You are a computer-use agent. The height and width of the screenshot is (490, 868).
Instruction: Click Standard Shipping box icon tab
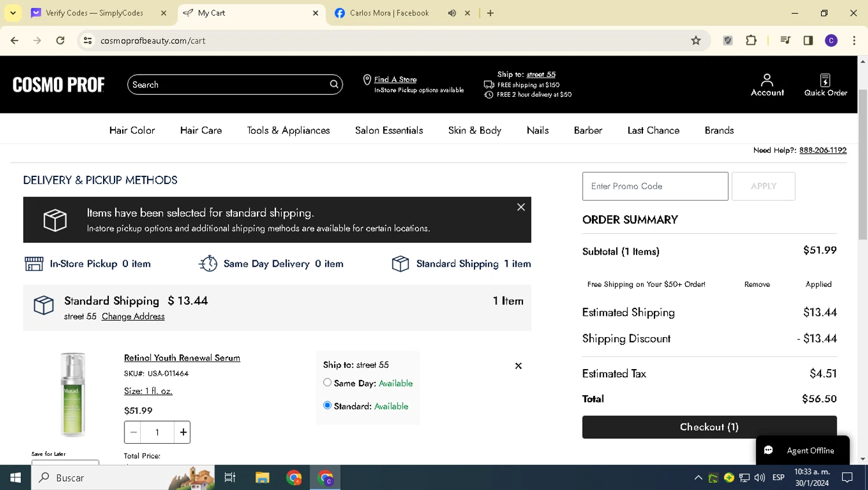[x=400, y=264]
